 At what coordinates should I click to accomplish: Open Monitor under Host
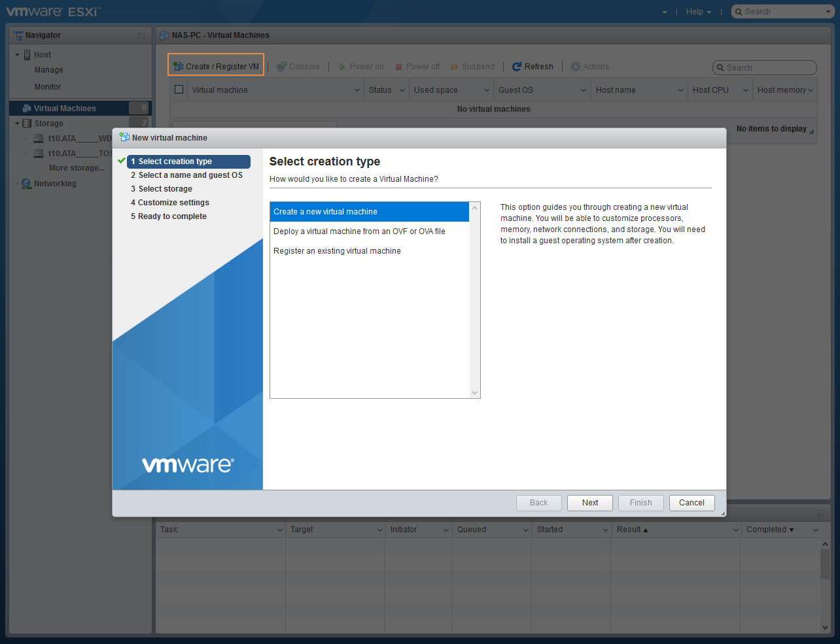coord(48,87)
